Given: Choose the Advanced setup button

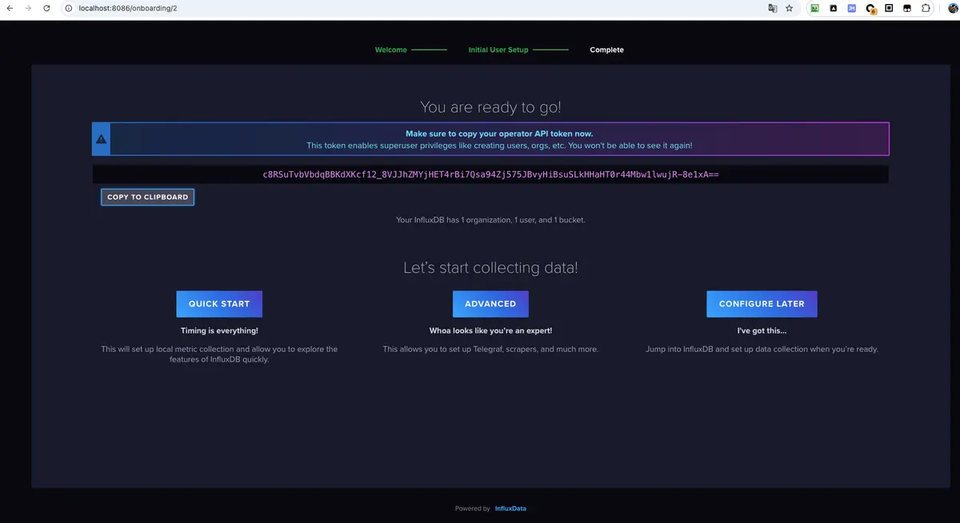Looking at the screenshot, I should click(490, 304).
